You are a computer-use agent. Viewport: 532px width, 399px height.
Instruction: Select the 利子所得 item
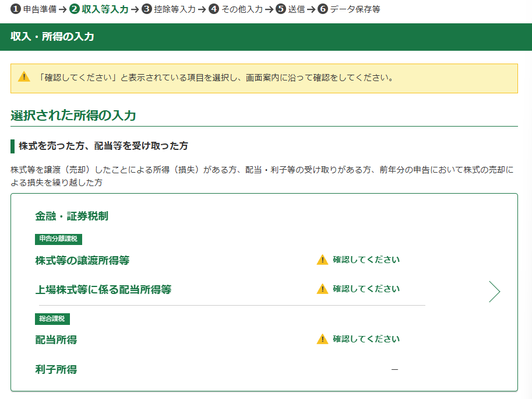pyautogui.click(x=56, y=369)
